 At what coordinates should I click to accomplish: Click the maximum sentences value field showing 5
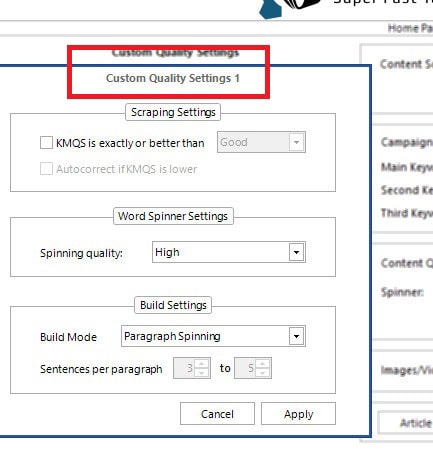pos(245,368)
